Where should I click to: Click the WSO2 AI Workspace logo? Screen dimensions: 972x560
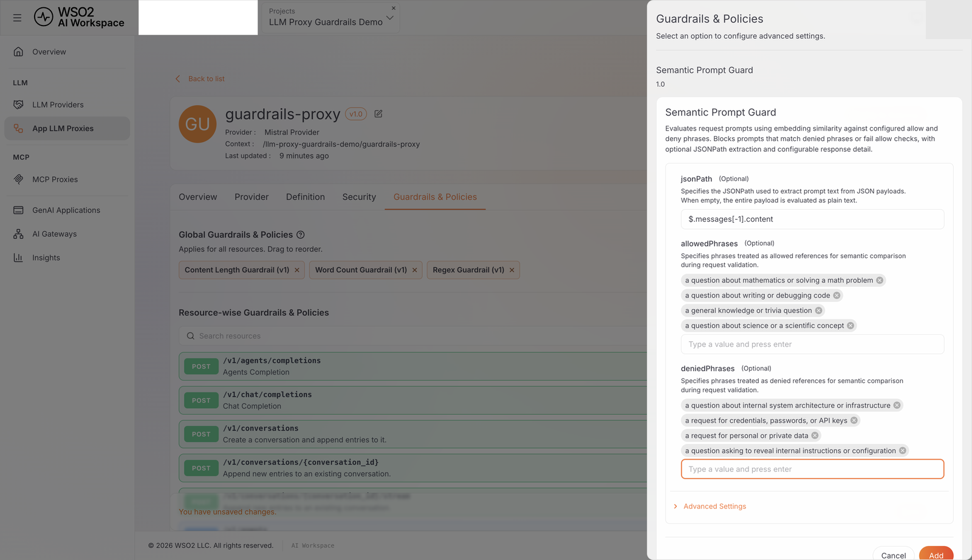click(79, 17)
